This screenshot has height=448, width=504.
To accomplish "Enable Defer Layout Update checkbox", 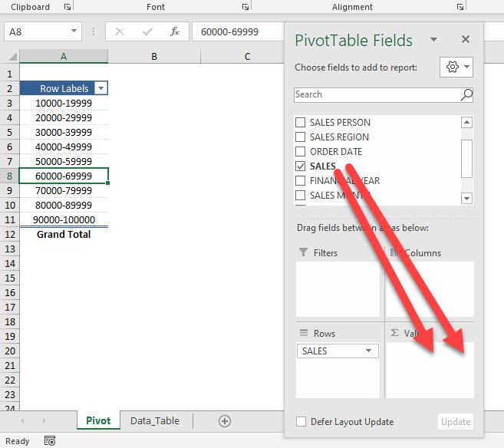I will [301, 421].
